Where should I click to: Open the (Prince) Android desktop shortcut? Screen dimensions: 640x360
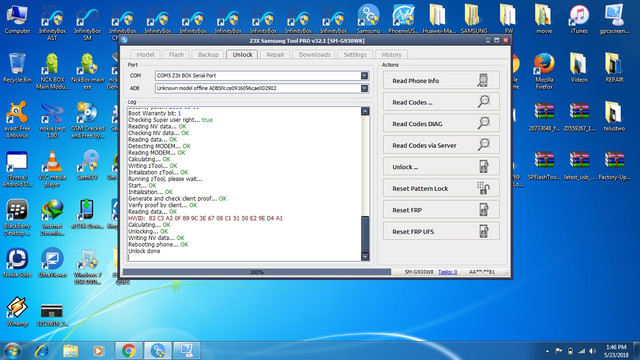pos(17,169)
